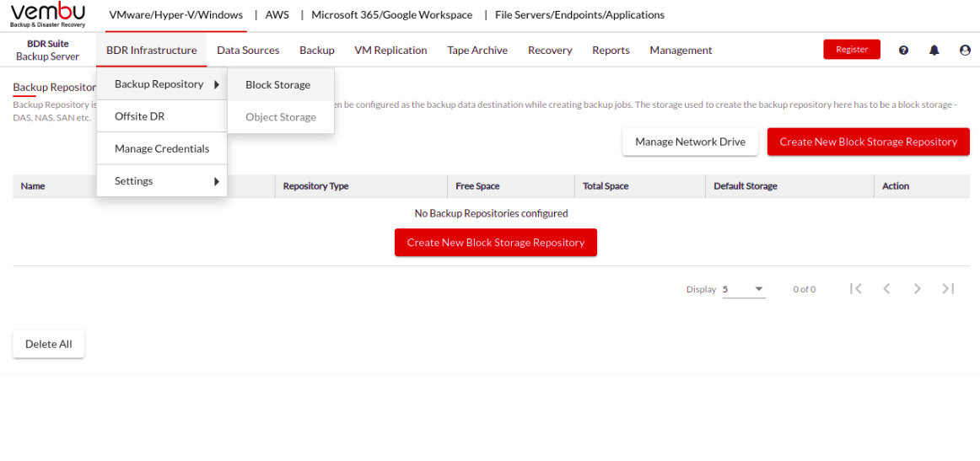The width and height of the screenshot is (980, 461).
Task: Open Manage Credentials menu entry
Action: pyautogui.click(x=162, y=148)
